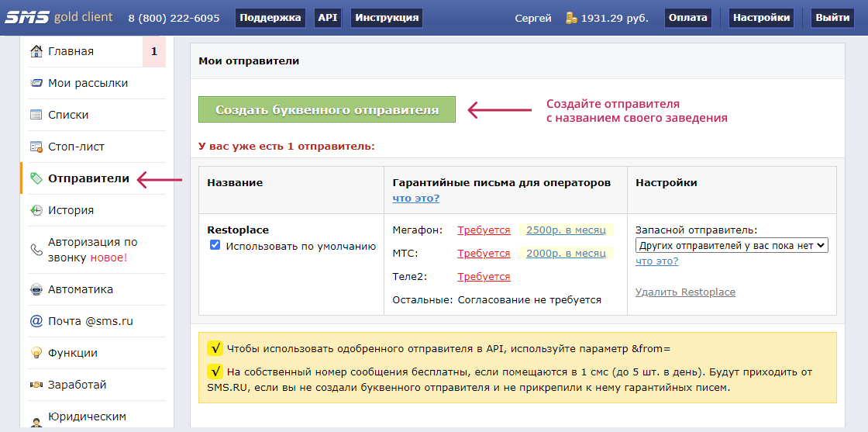Open the API header button

(x=328, y=18)
